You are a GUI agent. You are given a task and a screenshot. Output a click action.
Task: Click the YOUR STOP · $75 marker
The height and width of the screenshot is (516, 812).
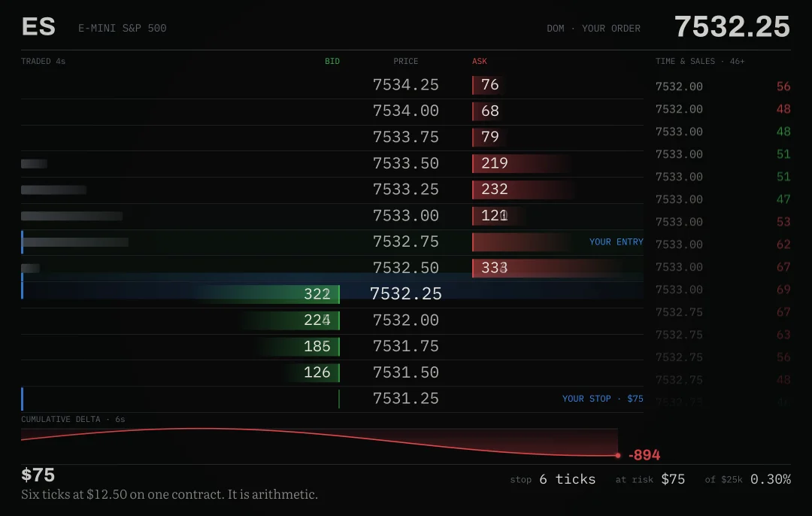coord(602,399)
